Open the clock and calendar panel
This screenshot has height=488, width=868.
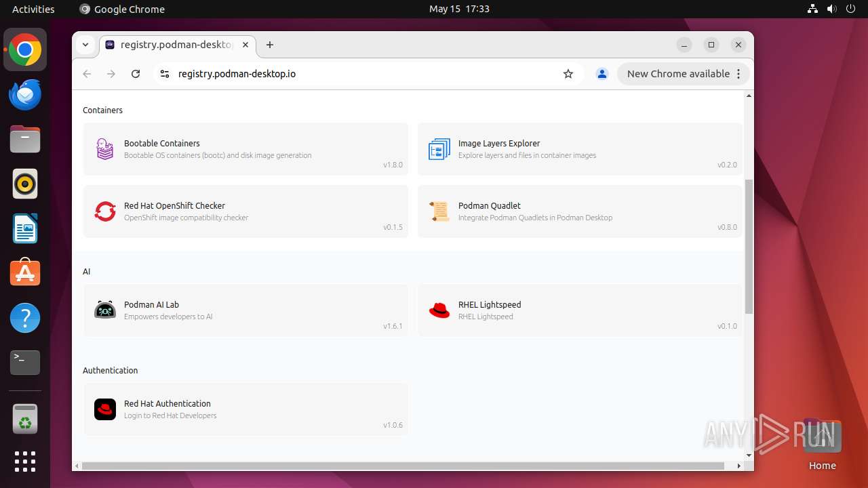pos(459,9)
